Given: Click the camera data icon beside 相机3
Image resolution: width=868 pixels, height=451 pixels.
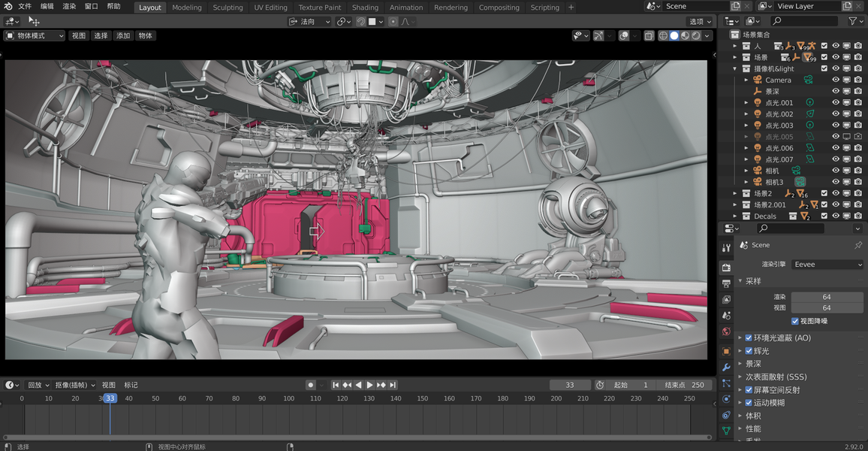Looking at the screenshot, I should 800,182.
